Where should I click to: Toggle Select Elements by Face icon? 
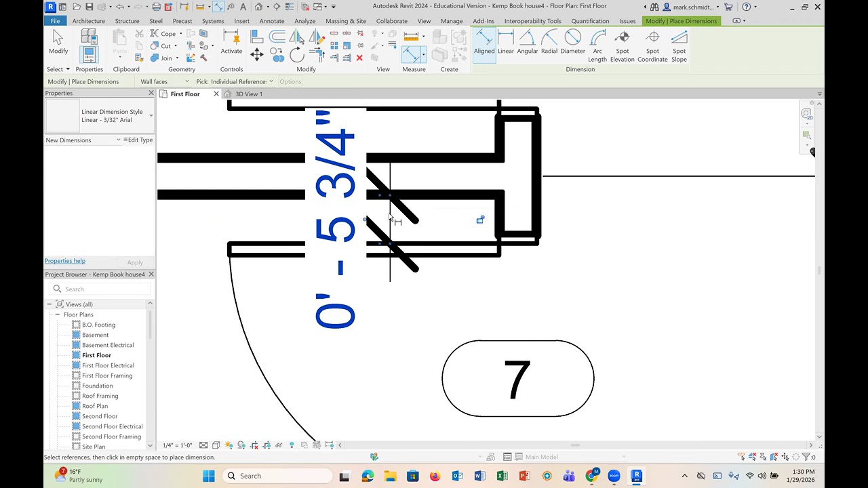pos(774,457)
